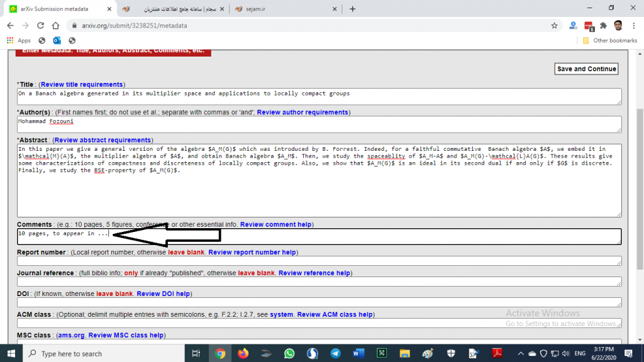Viewport: 644px width, 362px height.
Task: Open the ams.org link
Action: (70, 336)
